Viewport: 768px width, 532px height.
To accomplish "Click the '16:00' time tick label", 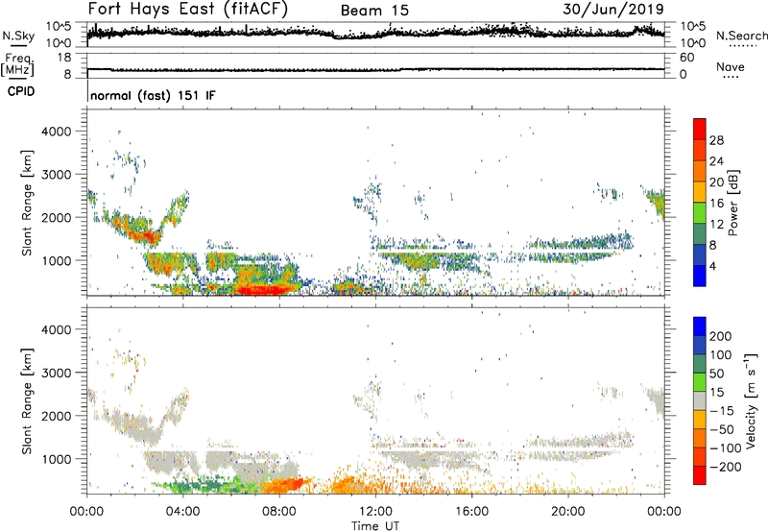I will point(471,512).
